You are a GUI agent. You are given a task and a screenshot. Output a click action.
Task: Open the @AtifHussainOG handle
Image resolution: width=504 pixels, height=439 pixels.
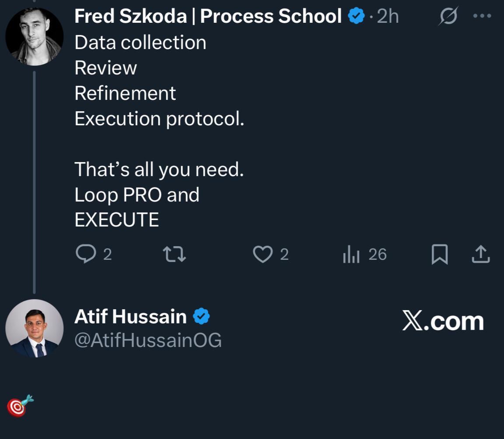(148, 340)
